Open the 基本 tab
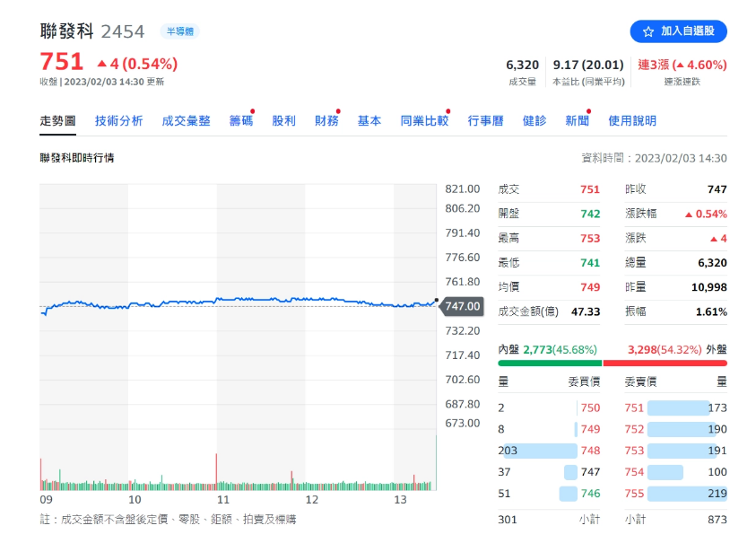Image resolution: width=756 pixels, height=552 pixels. click(x=369, y=120)
